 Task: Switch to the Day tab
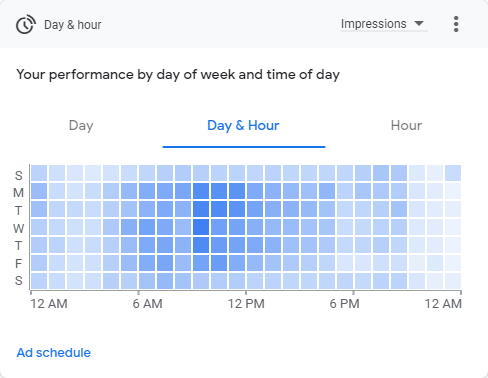tap(81, 126)
